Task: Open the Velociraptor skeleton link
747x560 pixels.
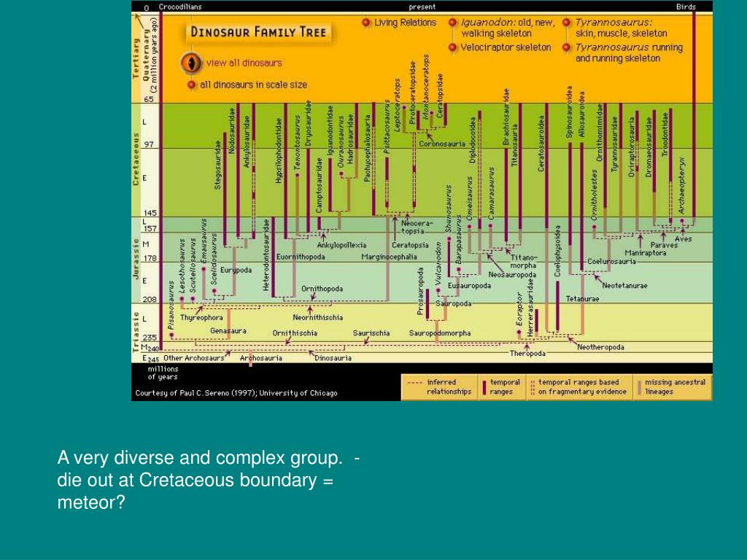Action: pos(506,47)
